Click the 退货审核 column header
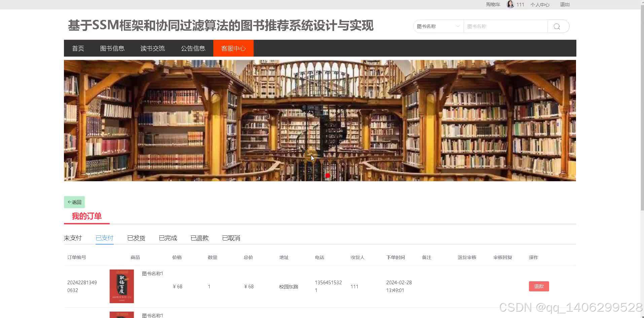Screen dimensions: 644x318 (x=467, y=257)
